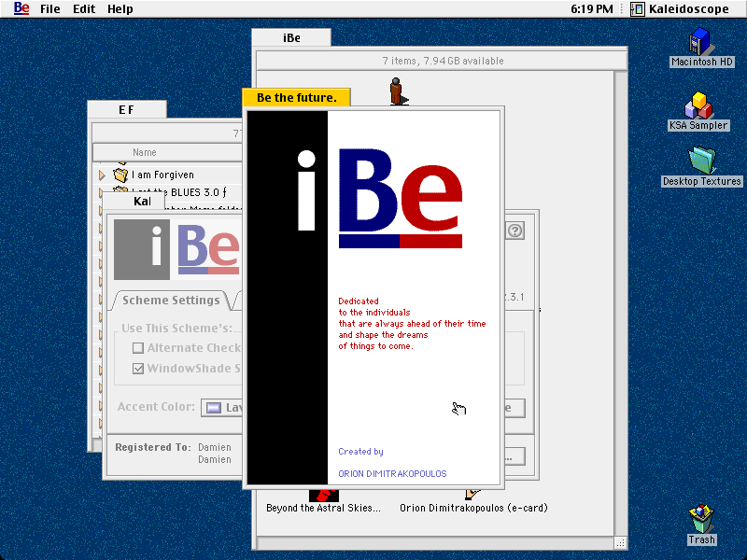This screenshot has height=560, width=747.
Task: Click the faded iBe logo in Kaleidoscope window
Action: tap(176, 249)
